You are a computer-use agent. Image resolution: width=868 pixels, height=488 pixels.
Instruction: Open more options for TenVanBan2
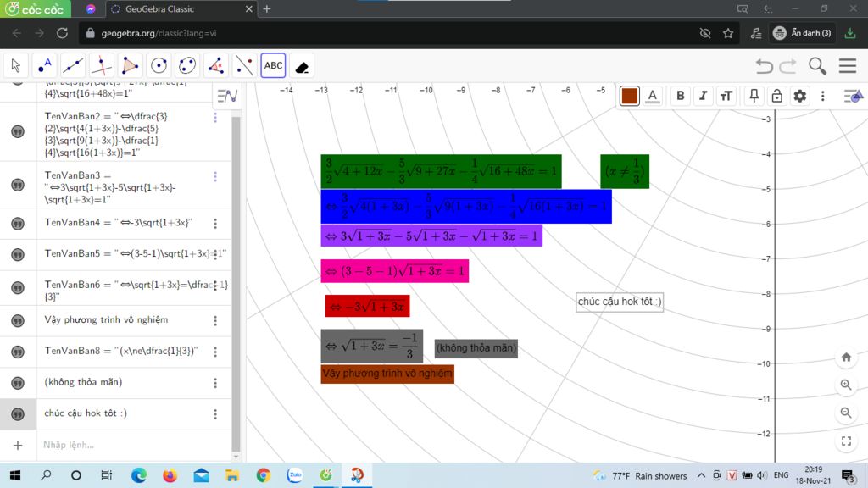(x=215, y=117)
